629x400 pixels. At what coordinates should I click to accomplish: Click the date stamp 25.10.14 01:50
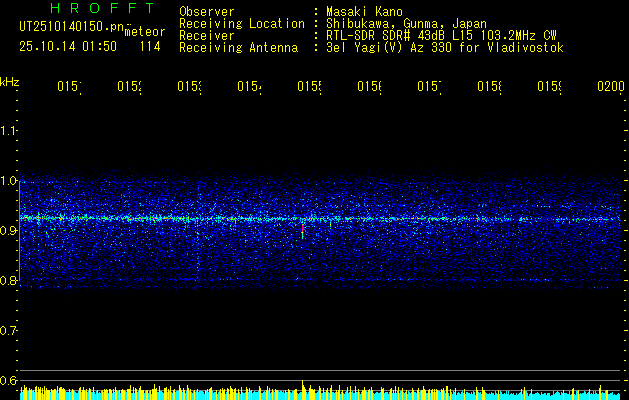68,47
